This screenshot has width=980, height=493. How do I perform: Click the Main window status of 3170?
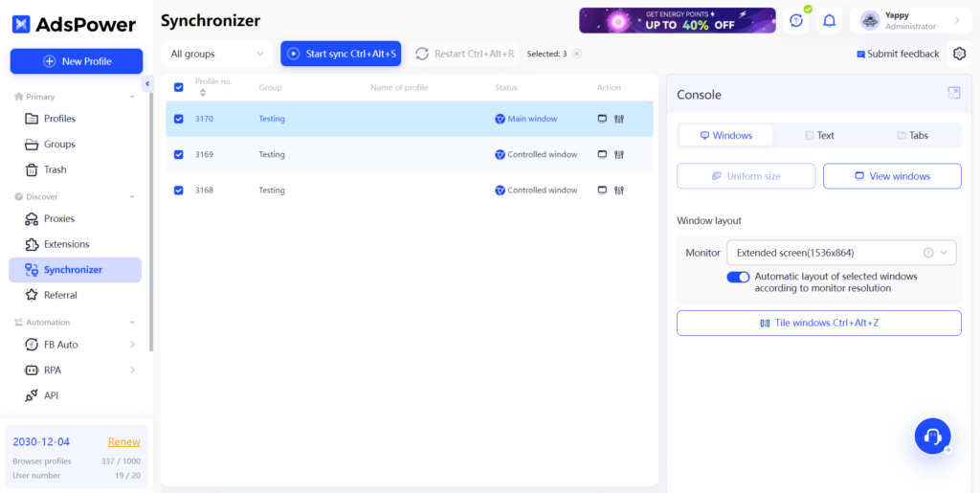click(525, 119)
